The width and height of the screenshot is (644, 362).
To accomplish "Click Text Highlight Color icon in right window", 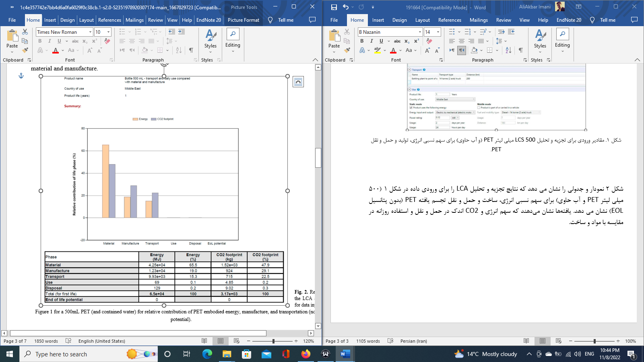I will [x=377, y=50].
